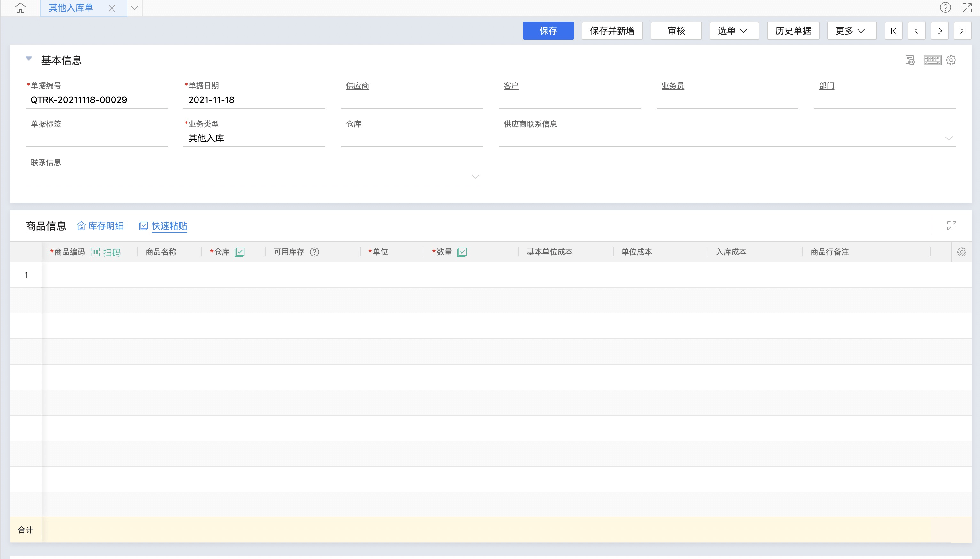Click the home icon
Screen dimensions: 980x559
[20, 8]
